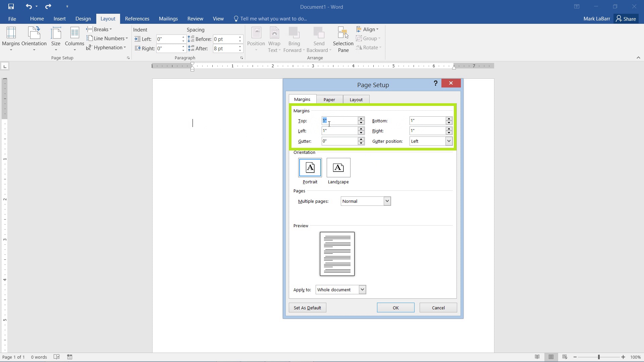
Task: Expand the Apply to dropdown
Action: (x=362, y=290)
